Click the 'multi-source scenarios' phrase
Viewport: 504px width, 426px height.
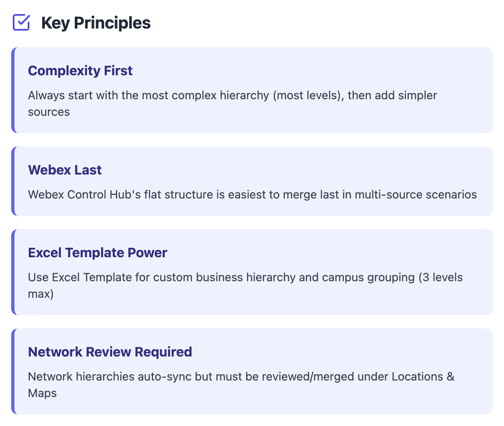click(x=416, y=194)
